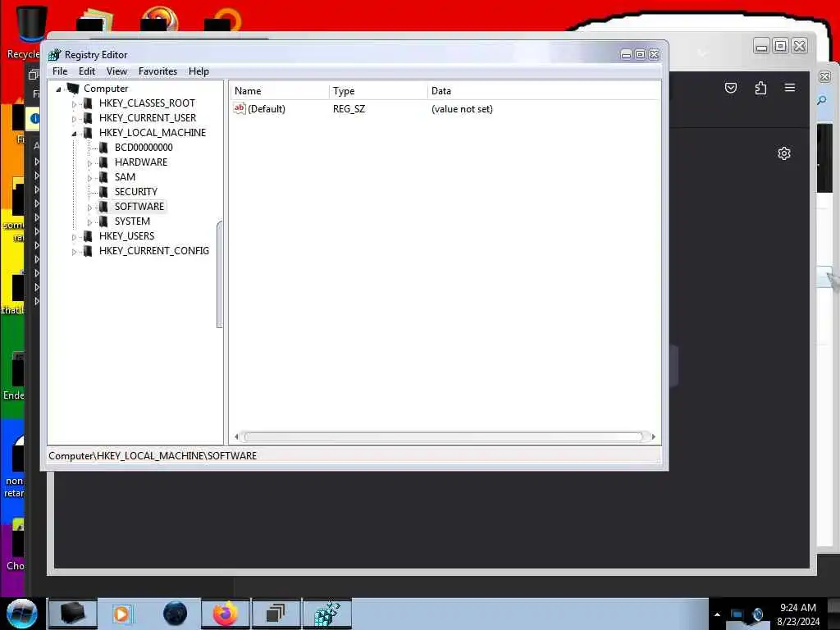This screenshot has height=630, width=840.
Task: Click the blue info icon behind the left edge
Action: tap(34, 118)
